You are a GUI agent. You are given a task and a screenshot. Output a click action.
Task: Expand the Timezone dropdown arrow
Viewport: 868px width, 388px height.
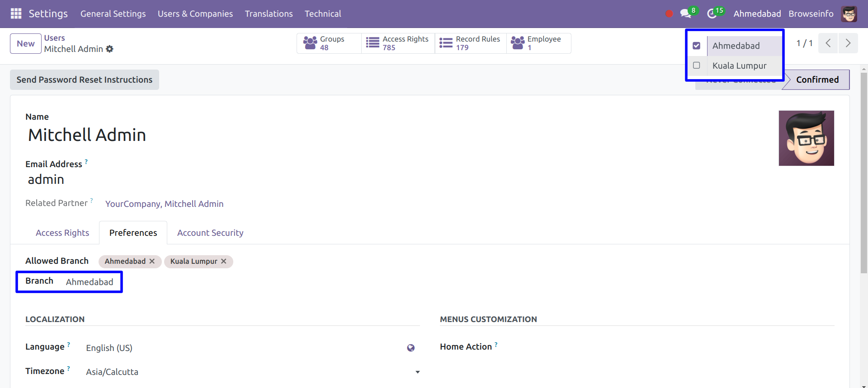pos(417,372)
